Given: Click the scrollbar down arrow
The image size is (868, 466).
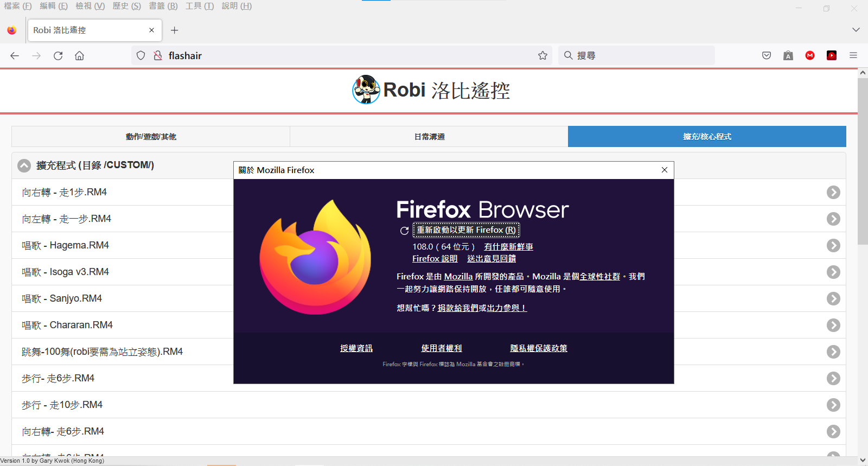Looking at the screenshot, I should (x=863, y=460).
